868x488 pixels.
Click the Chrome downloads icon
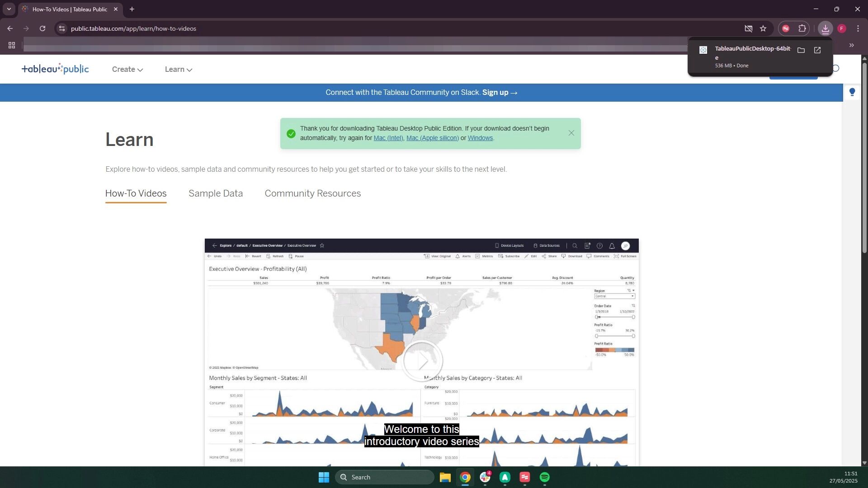pyautogui.click(x=825, y=28)
